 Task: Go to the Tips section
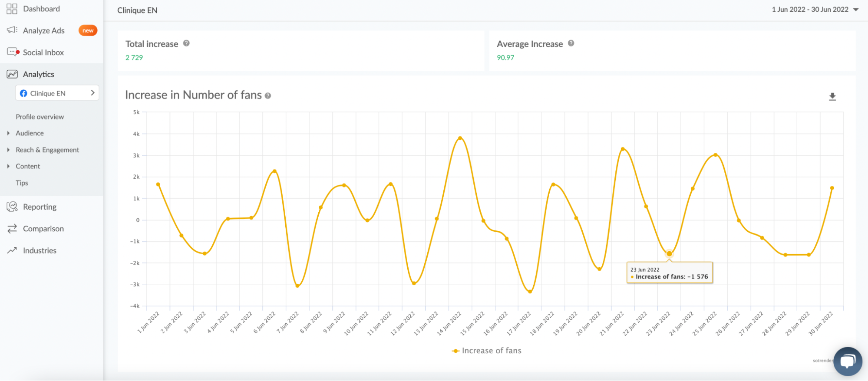22,183
